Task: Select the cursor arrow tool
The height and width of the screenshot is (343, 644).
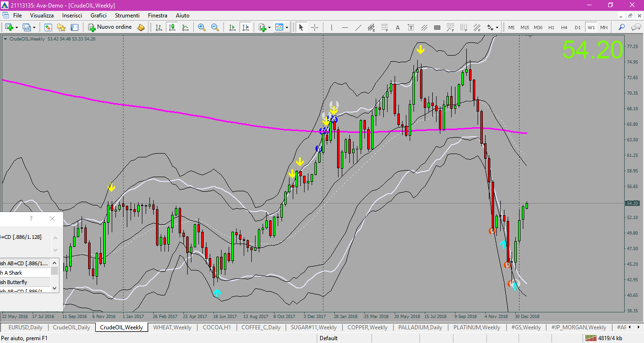Action: pos(301,27)
